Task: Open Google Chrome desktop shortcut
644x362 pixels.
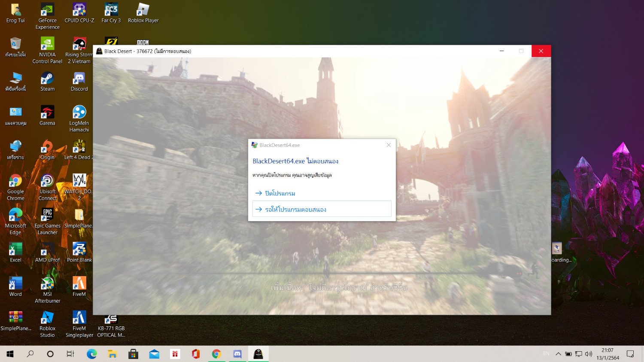Action: pyautogui.click(x=15, y=188)
